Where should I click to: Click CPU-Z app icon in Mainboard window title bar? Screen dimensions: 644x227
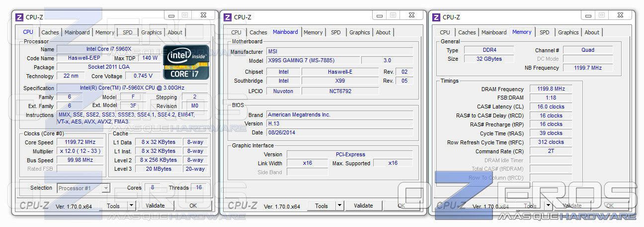(228, 17)
